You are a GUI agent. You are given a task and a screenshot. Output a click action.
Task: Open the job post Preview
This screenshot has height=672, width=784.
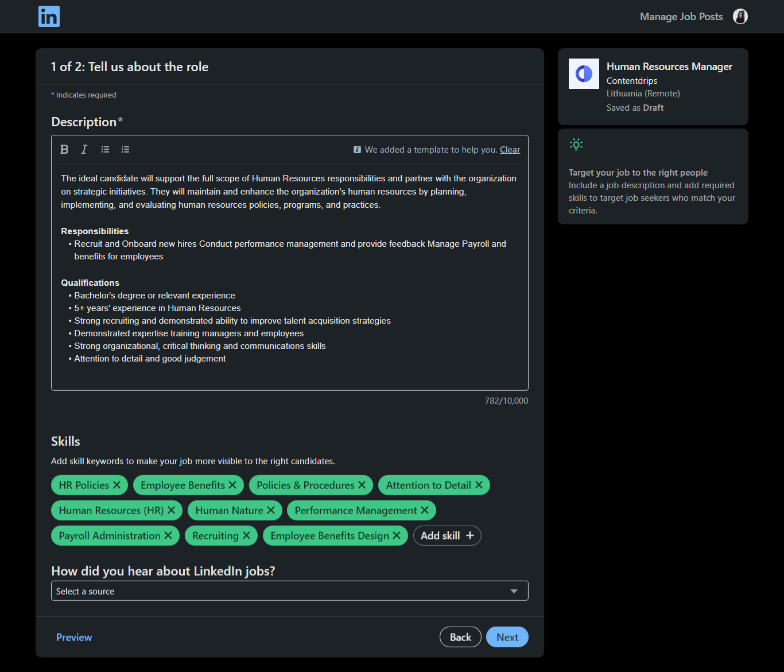tap(73, 637)
